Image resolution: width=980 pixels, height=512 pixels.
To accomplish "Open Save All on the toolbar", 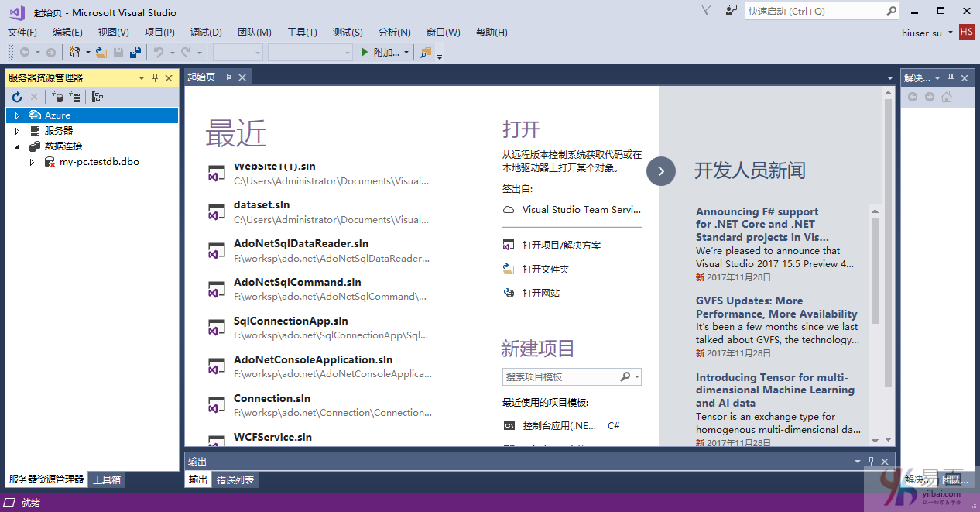I will [134, 52].
